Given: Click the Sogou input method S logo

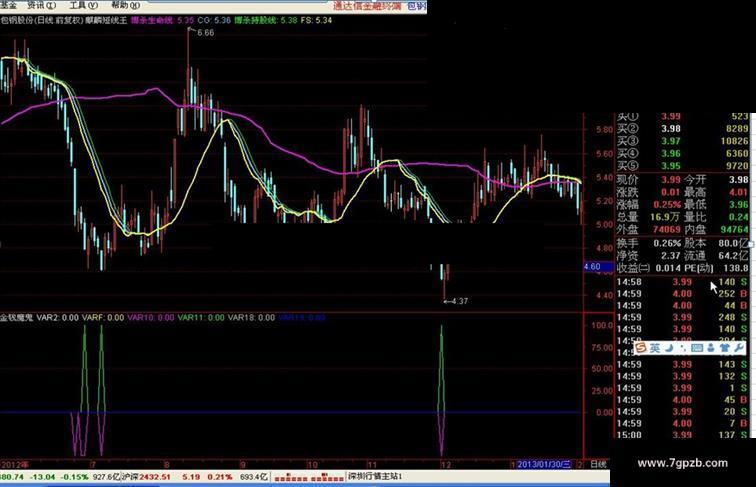Looking at the screenshot, I should [641, 348].
